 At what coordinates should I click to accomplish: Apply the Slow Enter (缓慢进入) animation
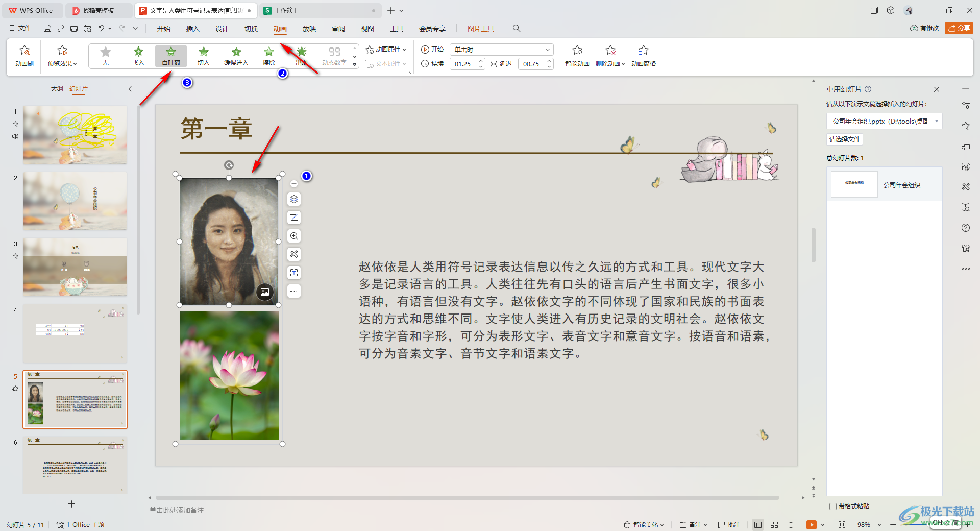pyautogui.click(x=236, y=56)
